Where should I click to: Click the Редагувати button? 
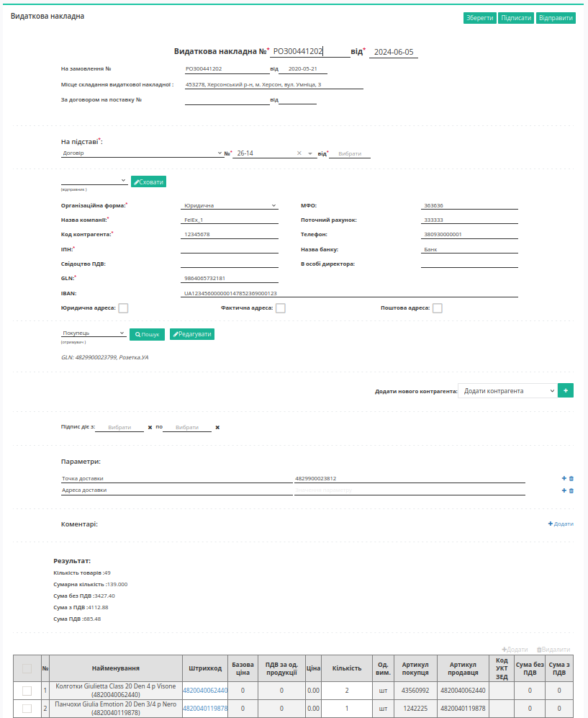191,334
